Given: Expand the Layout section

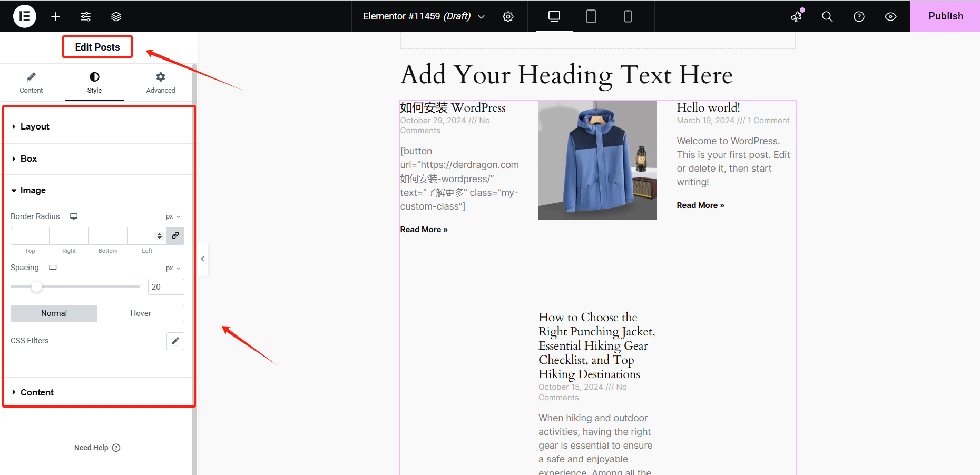Looking at the screenshot, I should pyautogui.click(x=35, y=127).
